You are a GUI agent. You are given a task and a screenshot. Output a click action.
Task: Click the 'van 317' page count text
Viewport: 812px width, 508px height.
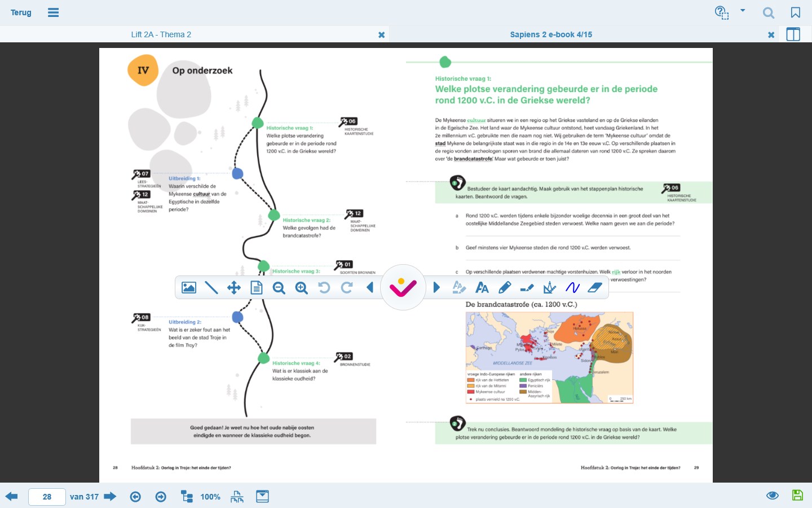point(84,497)
